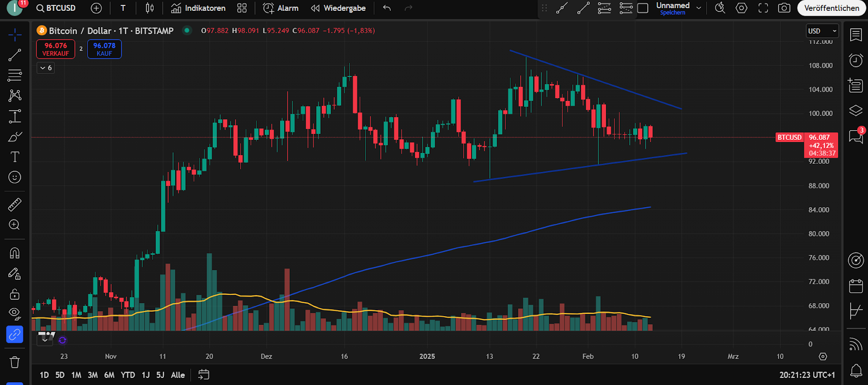Open the chart patterns tool group

(15, 95)
